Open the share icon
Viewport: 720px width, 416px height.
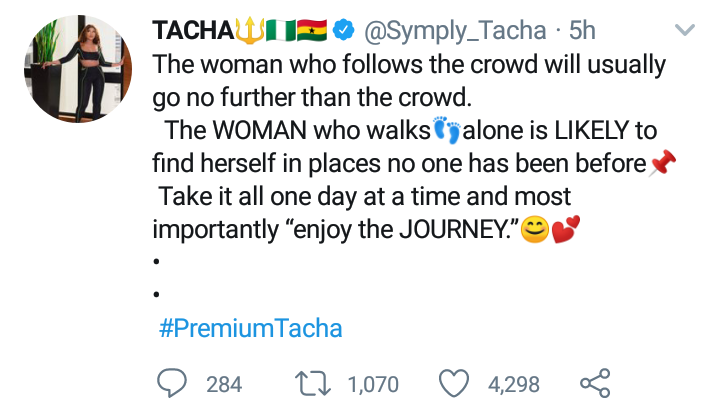click(x=595, y=383)
